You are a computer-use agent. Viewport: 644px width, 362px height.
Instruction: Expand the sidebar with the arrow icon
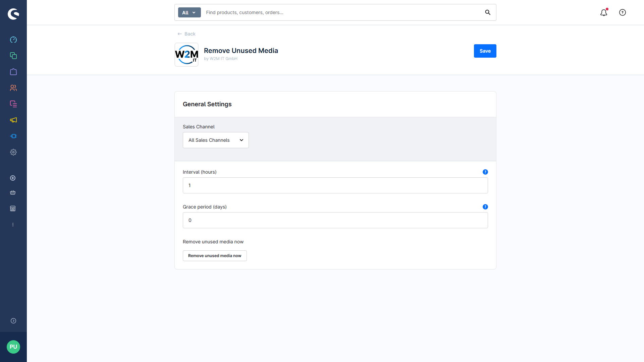13,321
